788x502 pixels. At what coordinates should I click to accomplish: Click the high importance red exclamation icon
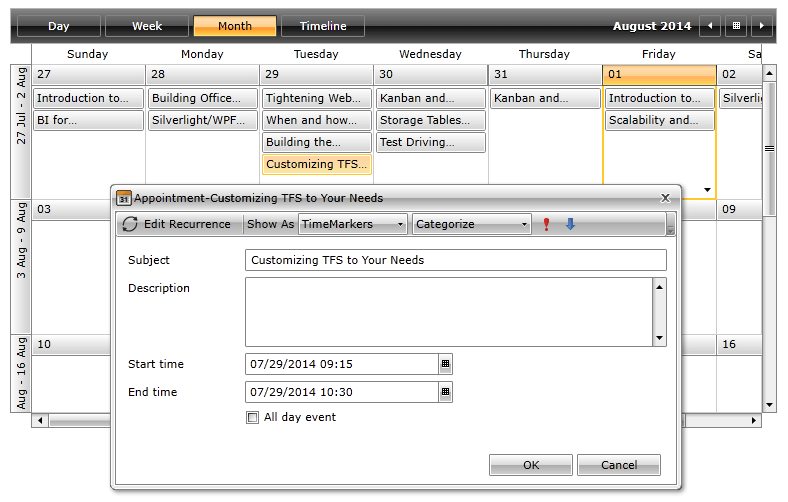click(546, 224)
